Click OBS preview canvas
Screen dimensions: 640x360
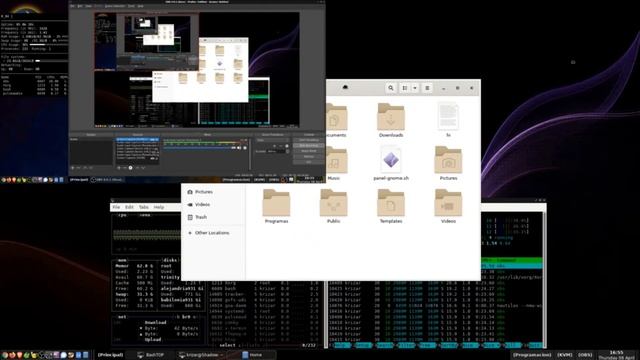tap(197, 69)
